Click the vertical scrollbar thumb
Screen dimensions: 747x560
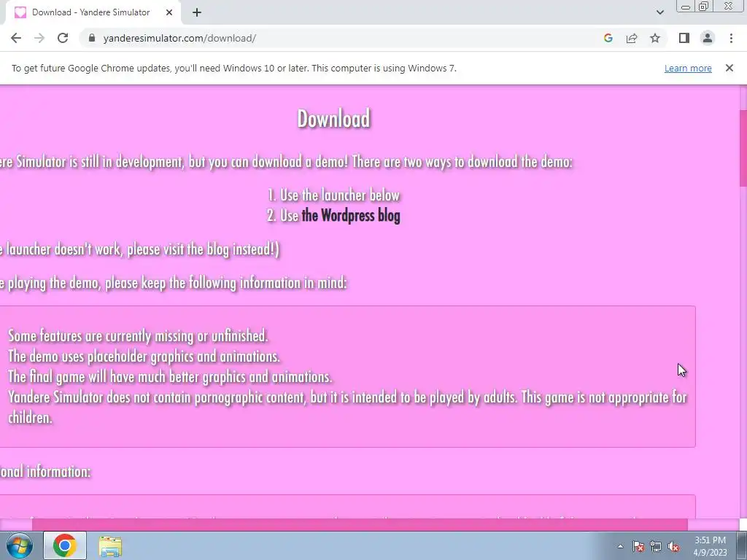pyautogui.click(x=743, y=147)
